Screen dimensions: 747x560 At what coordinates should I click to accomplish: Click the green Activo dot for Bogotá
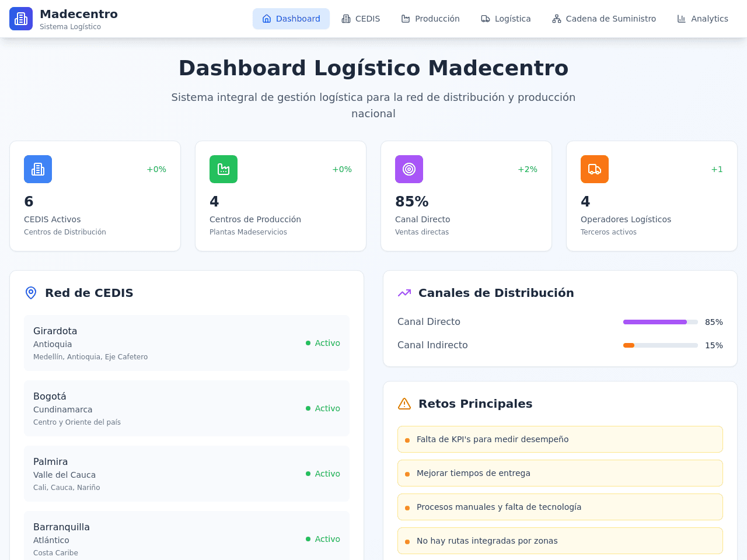308,408
